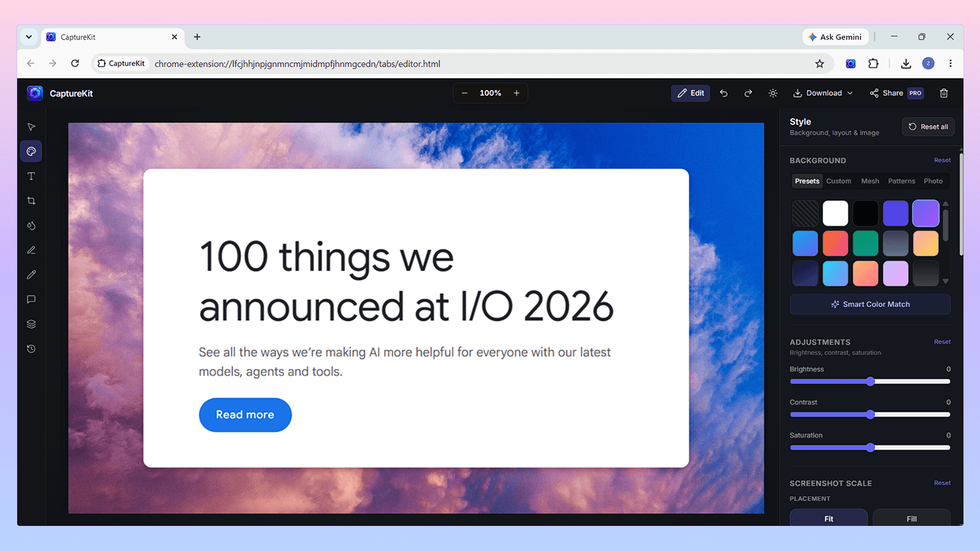Select Fill placement option
This screenshot has height=551, width=980.
point(911,518)
